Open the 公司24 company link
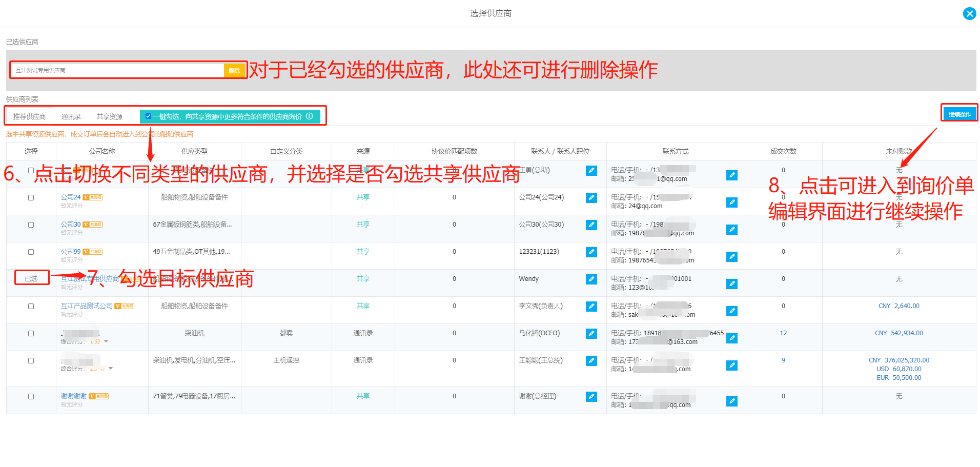980x467 pixels. 71,197
